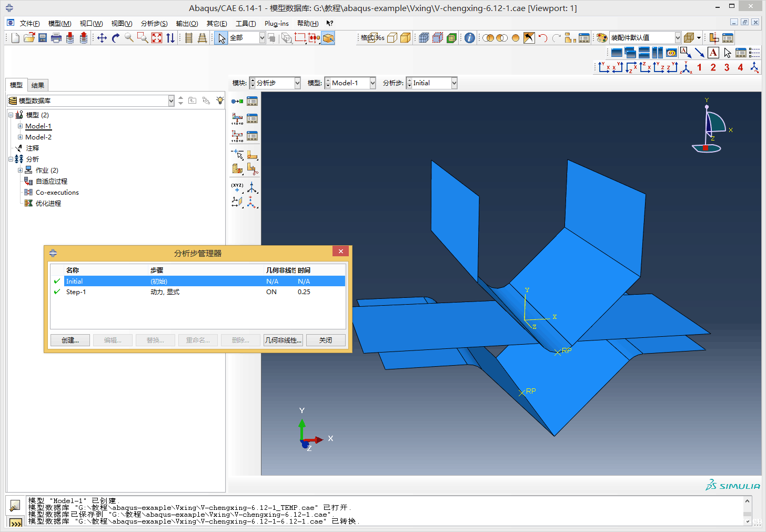Expand the Model-1 tree node
This screenshot has height=532, width=766.
tap(20, 126)
